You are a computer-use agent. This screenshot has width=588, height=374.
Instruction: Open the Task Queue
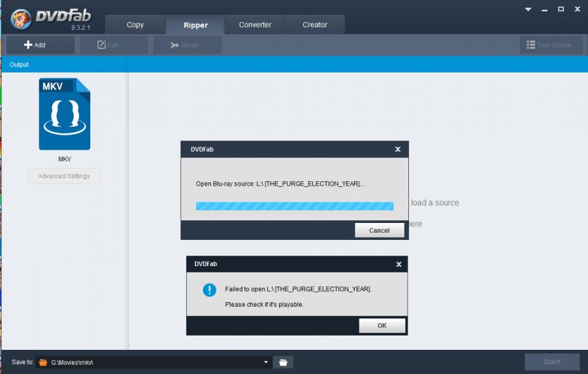[551, 45]
